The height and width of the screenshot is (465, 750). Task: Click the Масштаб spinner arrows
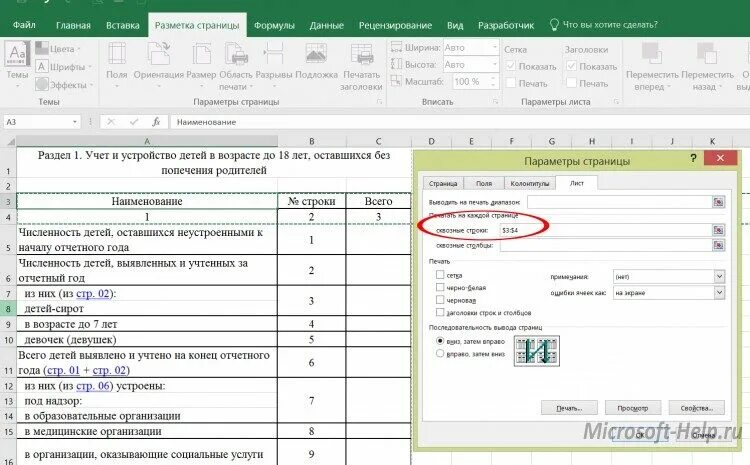point(493,82)
